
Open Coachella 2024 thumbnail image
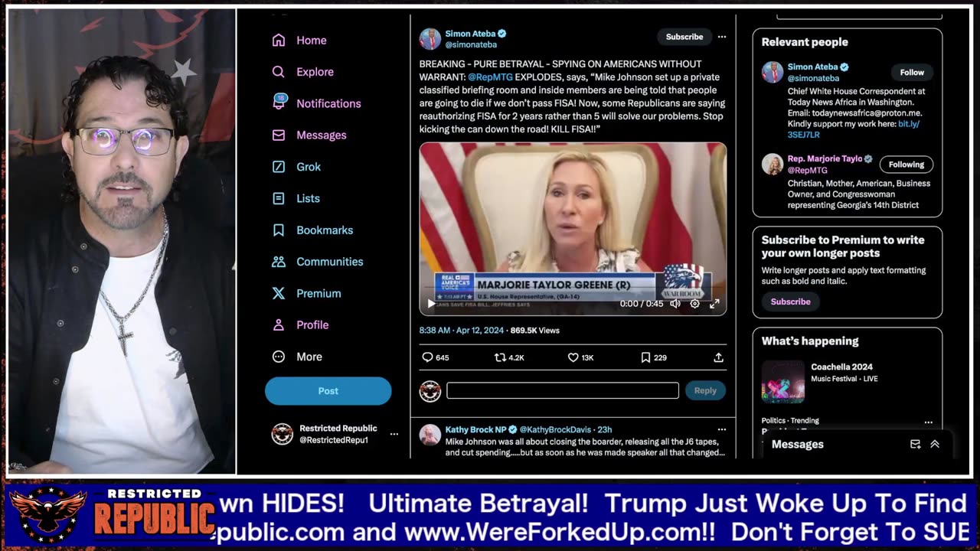tap(783, 381)
